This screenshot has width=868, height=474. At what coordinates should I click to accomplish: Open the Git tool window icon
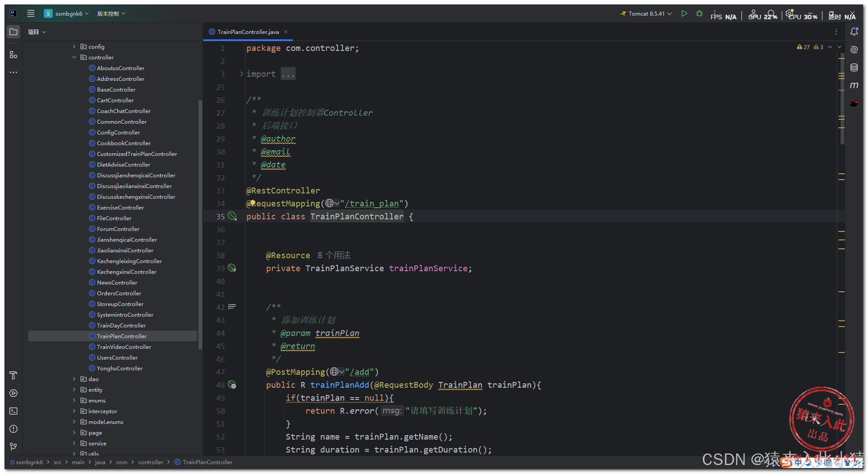point(13,447)
